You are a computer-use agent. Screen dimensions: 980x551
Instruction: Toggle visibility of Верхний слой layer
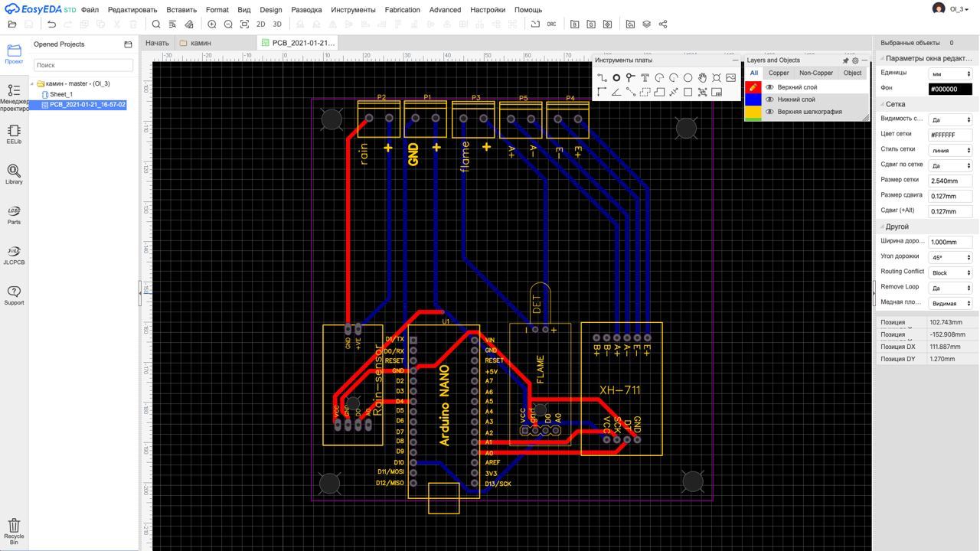(x=769, y=87)
